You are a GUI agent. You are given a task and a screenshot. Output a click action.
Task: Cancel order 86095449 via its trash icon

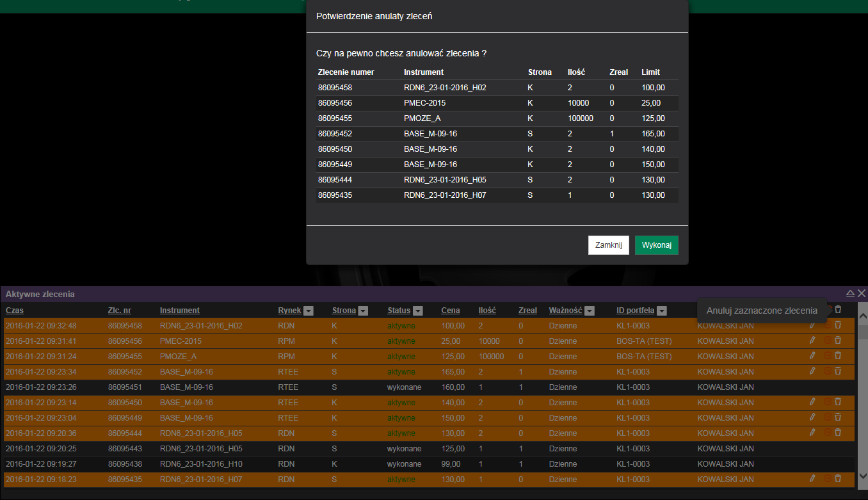[838, 417]
